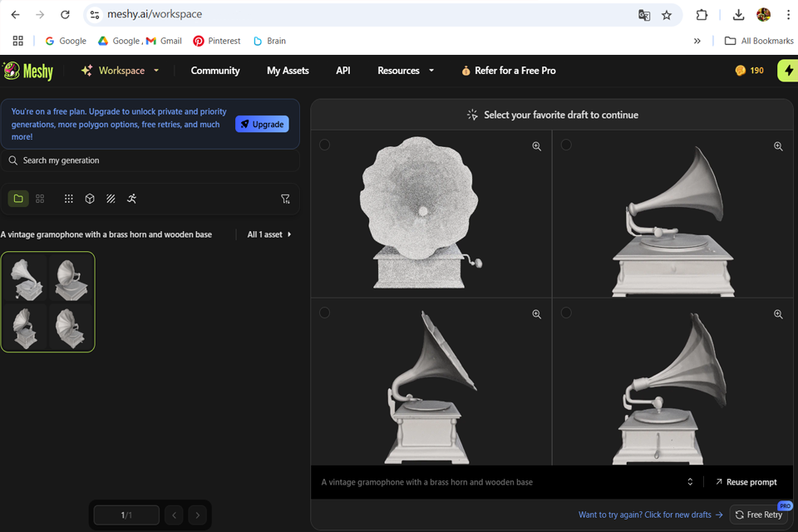This screenshot has height=532, width=798.
Task: Select the bottom-right draft radio button
Action: [x=566, y=313]
